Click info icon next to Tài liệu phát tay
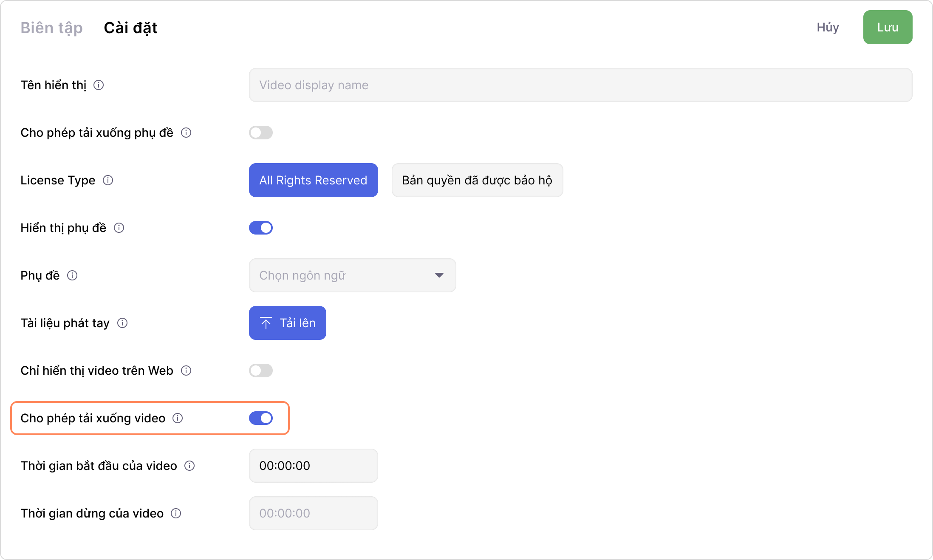933x560 pixels. pos(122,323)
